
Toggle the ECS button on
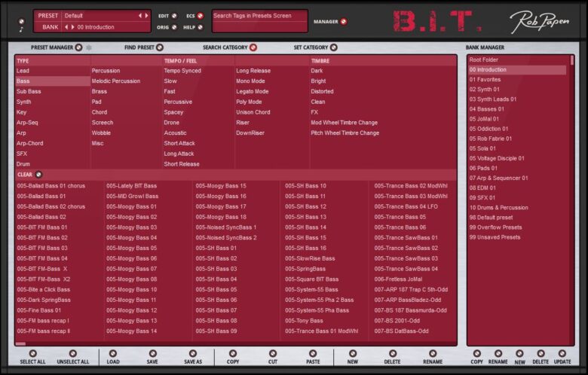coord(201,15)
